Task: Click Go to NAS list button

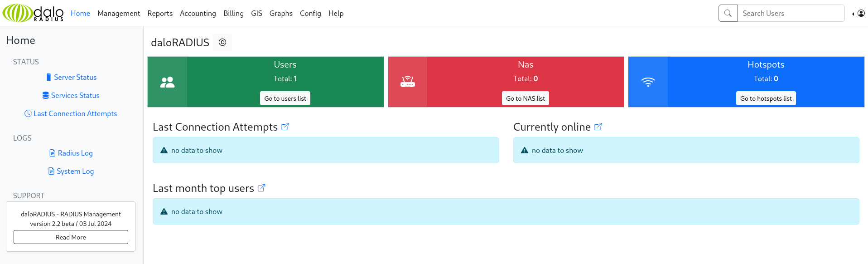Action: click(526, 98)
